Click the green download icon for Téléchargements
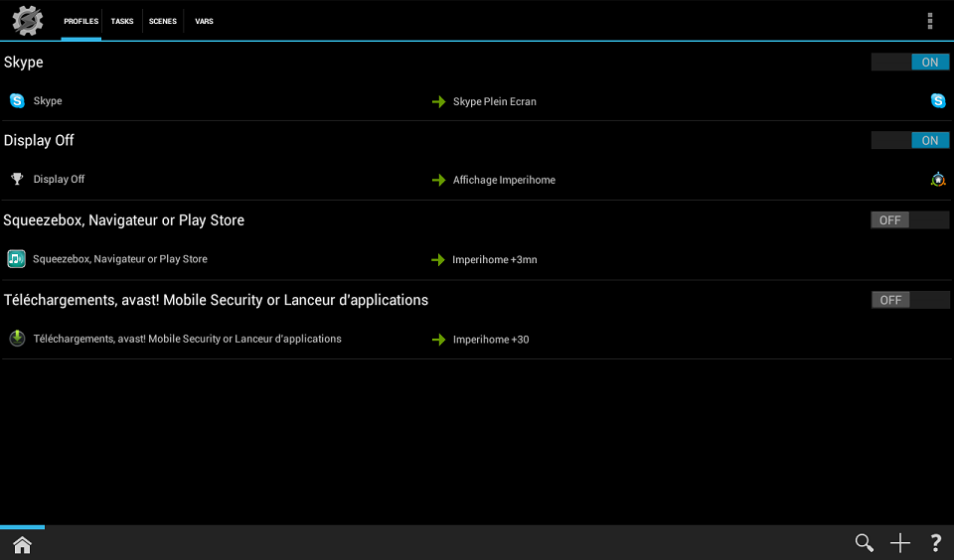 [17, 338]
